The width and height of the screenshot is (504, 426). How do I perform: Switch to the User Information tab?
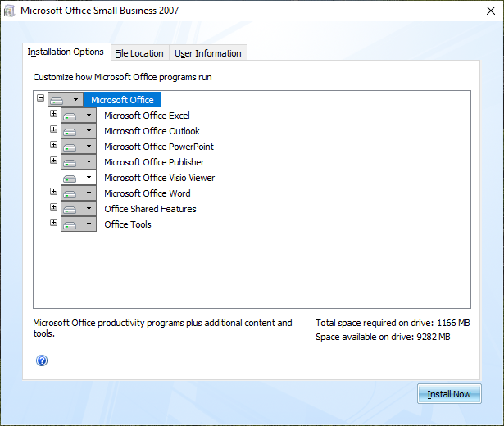208,53
